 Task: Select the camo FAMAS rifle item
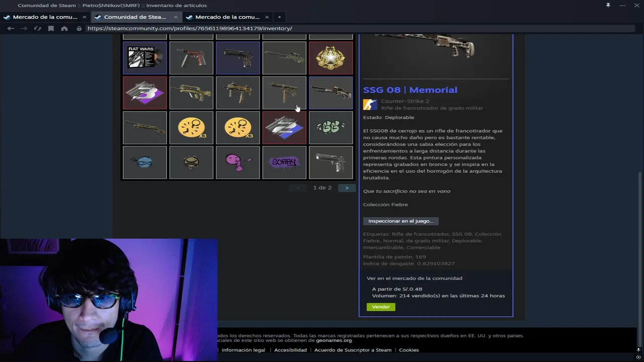[191, 93]
